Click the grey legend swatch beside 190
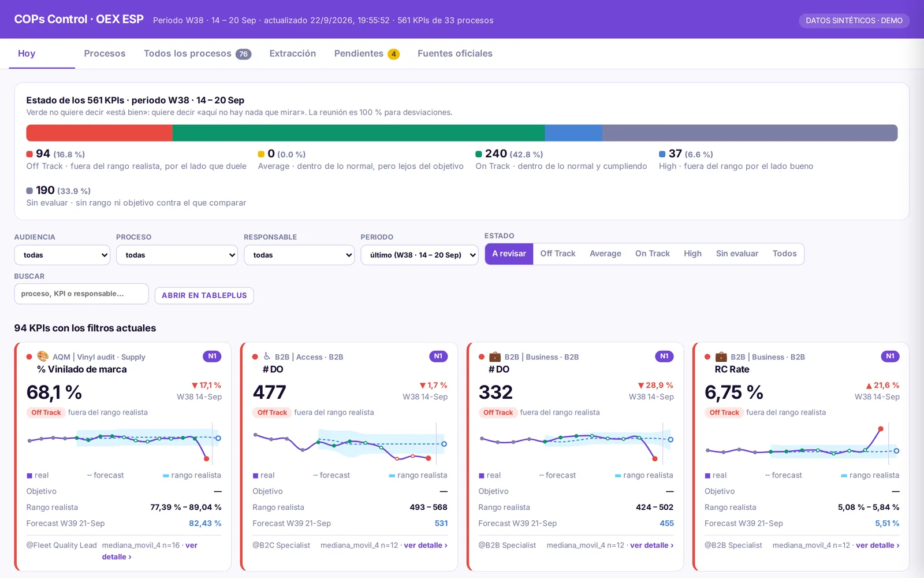 (29, 191)
